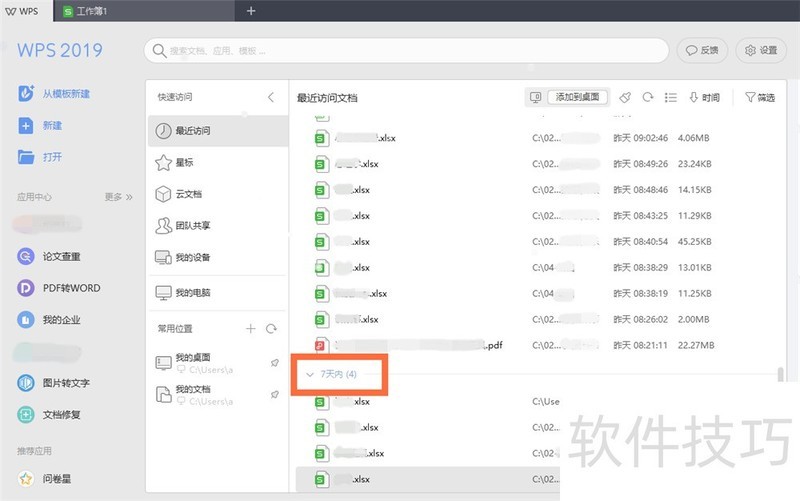
Task: Open the 我的企业 app
Action: [x=26, y=319]
